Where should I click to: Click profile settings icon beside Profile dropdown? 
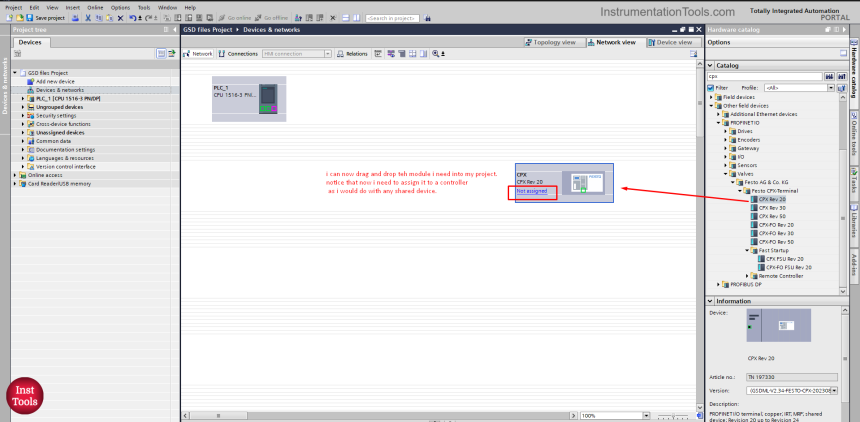click(x=841, y=88)
